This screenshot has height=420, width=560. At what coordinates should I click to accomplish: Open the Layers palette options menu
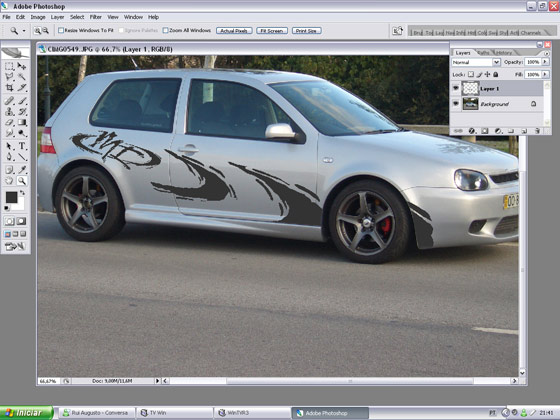pos(547,53)
